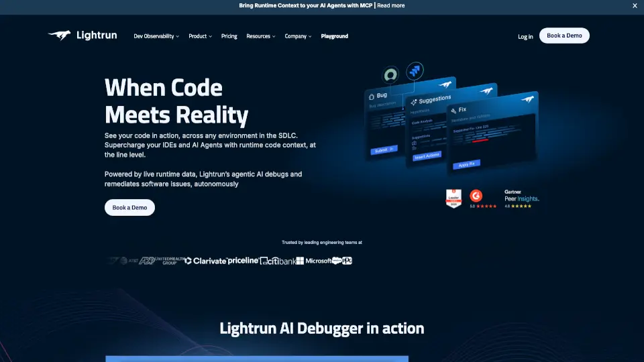The width and height of the screenshot is (644, 362).
Task: Expand the Dev Observability dropdown menu
Action: tap(156, 36)
